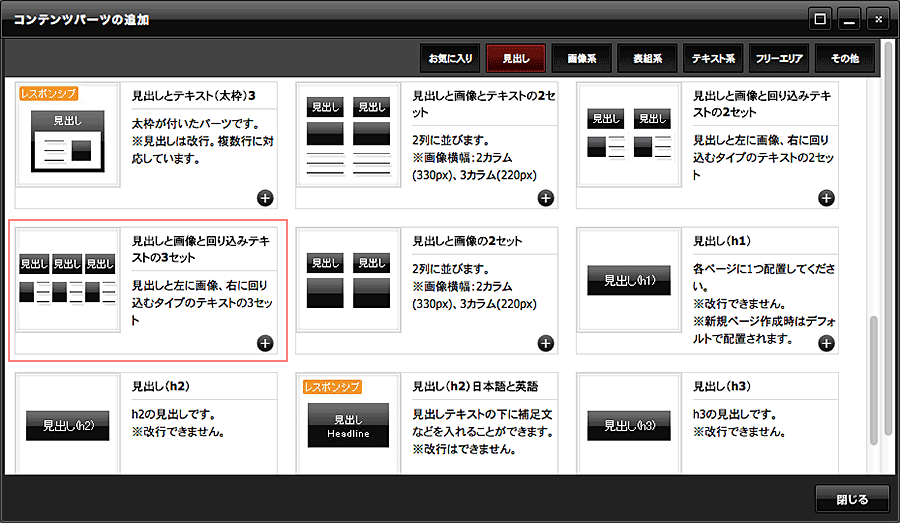
Task: Close the dialog with the X icon
Action: click(878, 19)
